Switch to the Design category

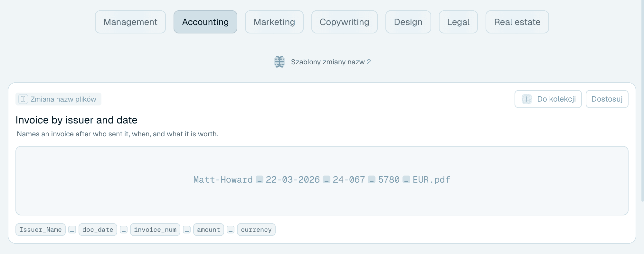pos(408,22)
